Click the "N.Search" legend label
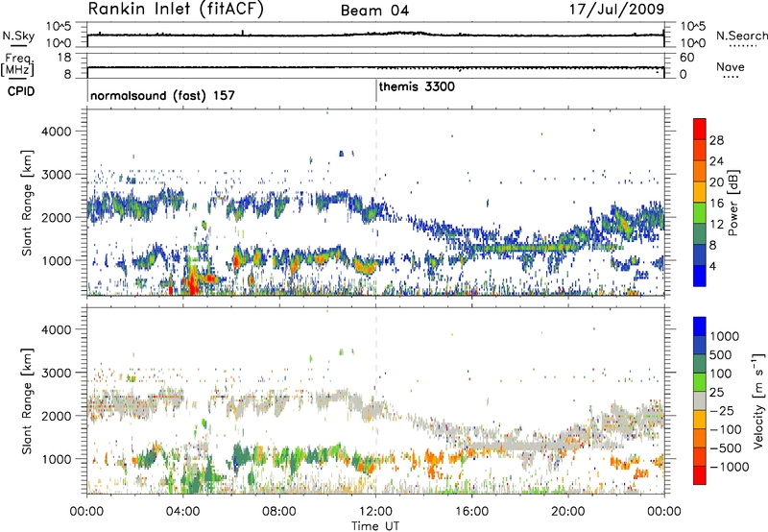The width and height of the screenshot is (768, 532). pyautogui.click(x=741, y=36)
